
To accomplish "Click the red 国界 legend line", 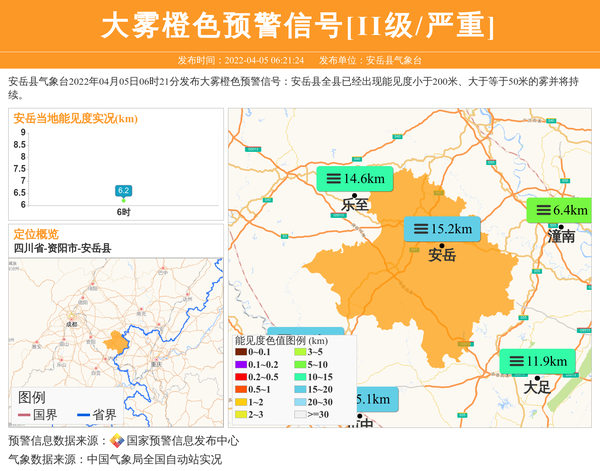I will tap(24, 415).
